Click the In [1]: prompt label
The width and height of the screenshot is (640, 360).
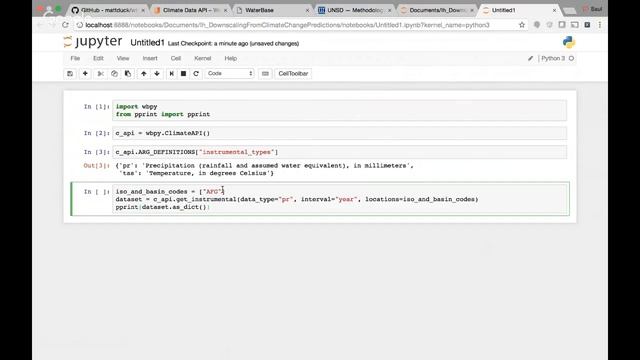coord(96,107)
